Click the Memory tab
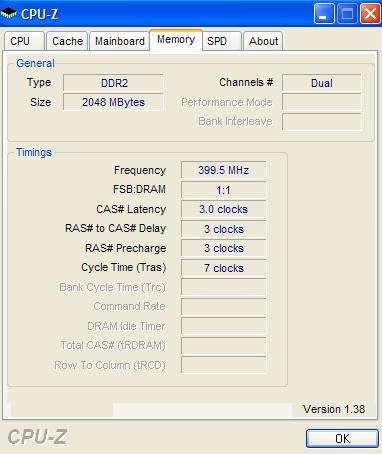382x454 pixels. tap(176, 40)
